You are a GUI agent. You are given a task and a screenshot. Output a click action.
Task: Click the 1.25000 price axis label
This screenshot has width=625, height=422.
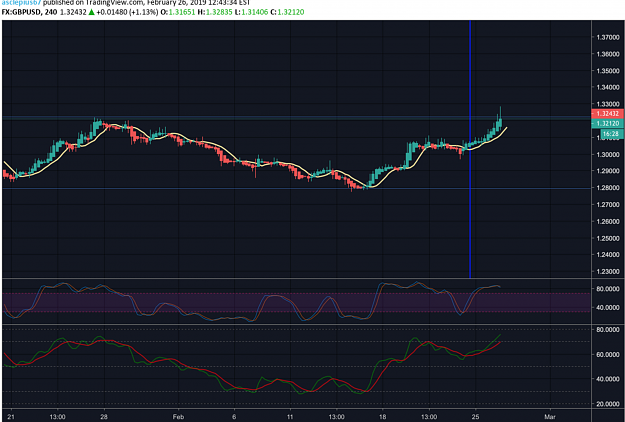coord(607,238)
